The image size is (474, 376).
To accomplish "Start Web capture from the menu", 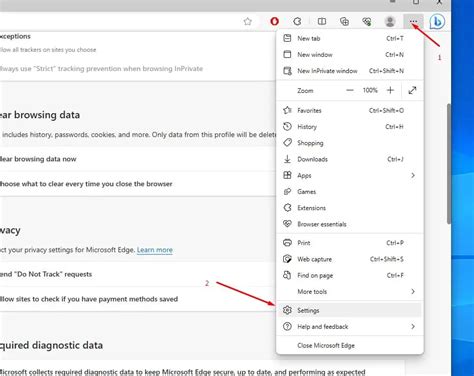I will [350, 259].
